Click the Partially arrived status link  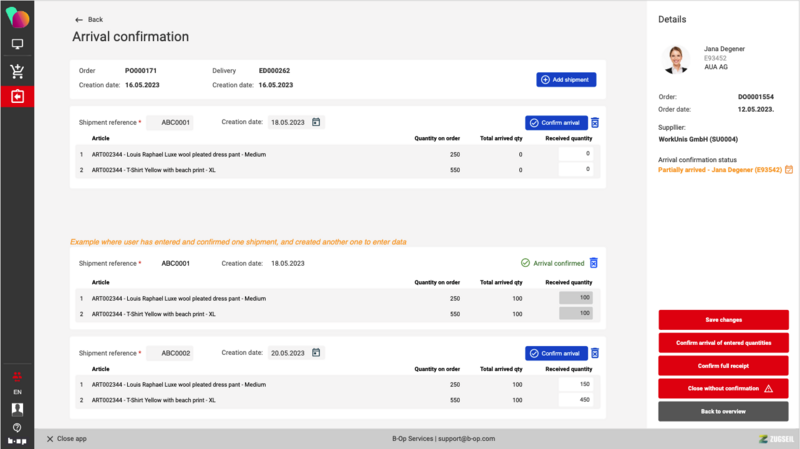[720, 170]
